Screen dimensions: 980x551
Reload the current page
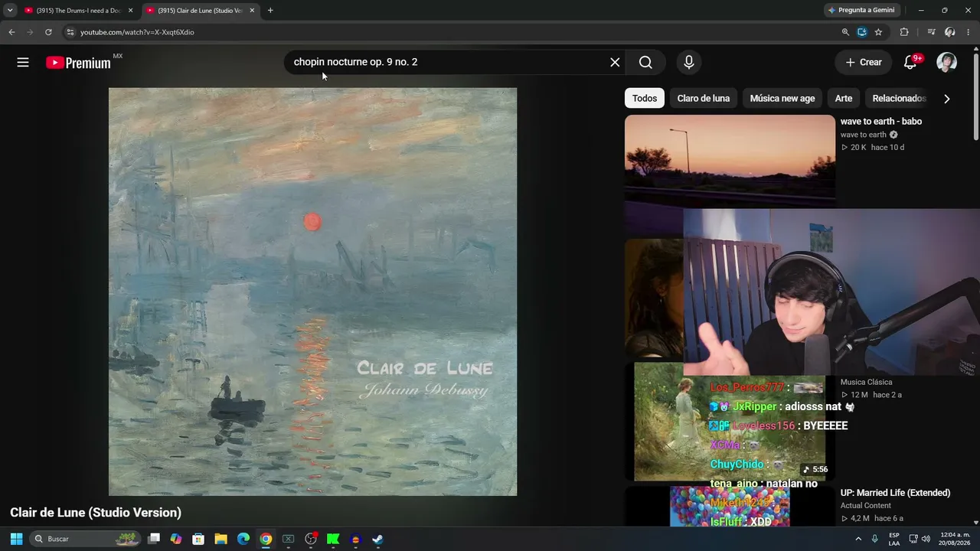(48, 32)
